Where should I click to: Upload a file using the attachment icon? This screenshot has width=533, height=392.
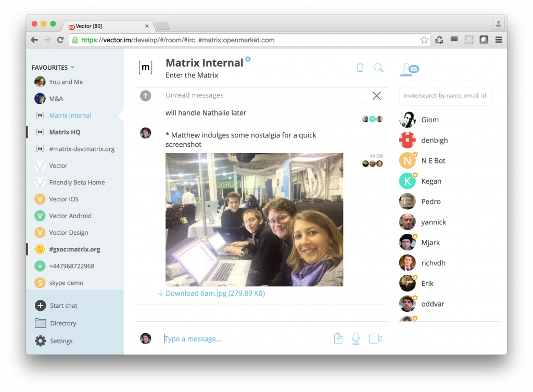click(338, 338)
